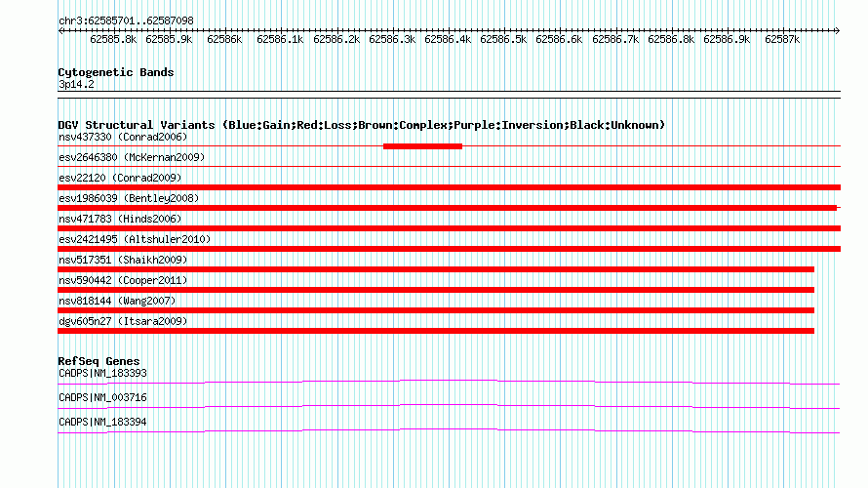
Task: Click the esv22120 (Conrad2009) label
Action: 120,178
